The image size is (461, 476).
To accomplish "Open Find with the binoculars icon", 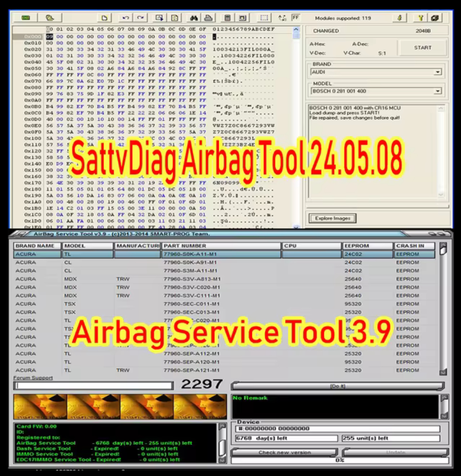I will 194,18.
